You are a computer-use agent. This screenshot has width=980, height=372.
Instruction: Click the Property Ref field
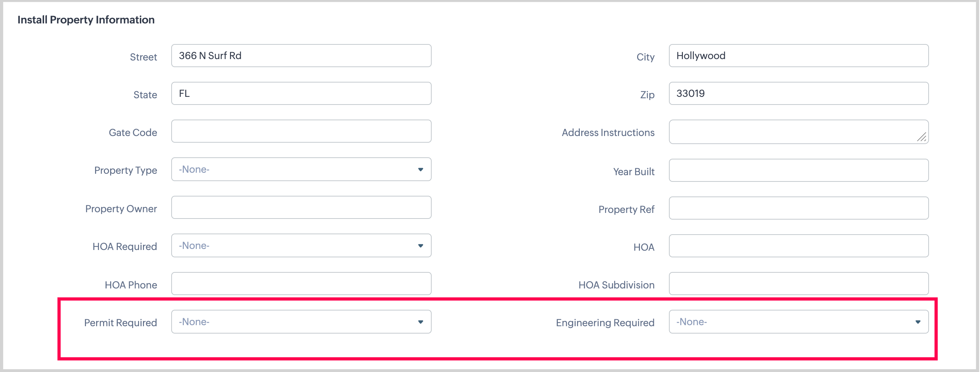coord(798,208)
